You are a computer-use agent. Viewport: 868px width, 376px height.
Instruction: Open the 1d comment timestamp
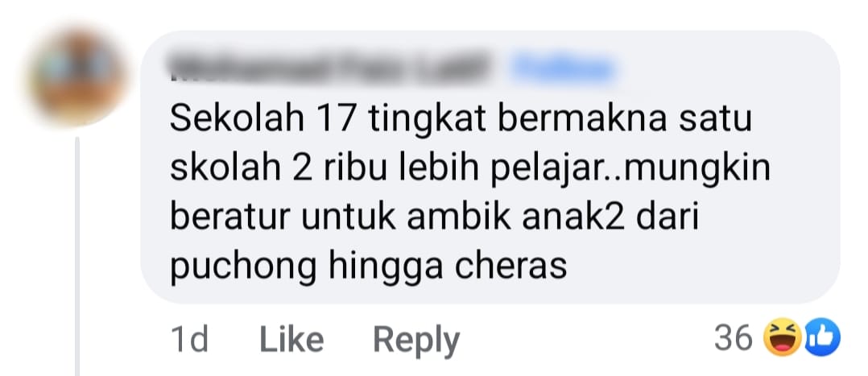[190, 340]
